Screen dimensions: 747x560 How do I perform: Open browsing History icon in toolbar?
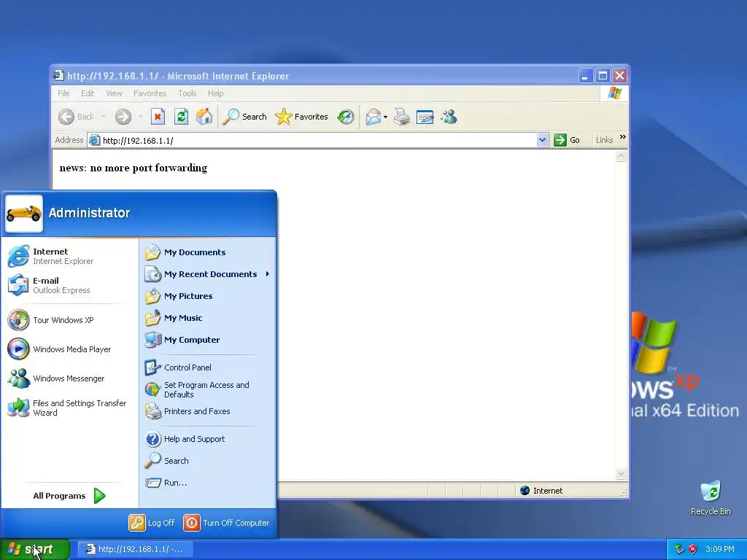click(x=346, y=117)
